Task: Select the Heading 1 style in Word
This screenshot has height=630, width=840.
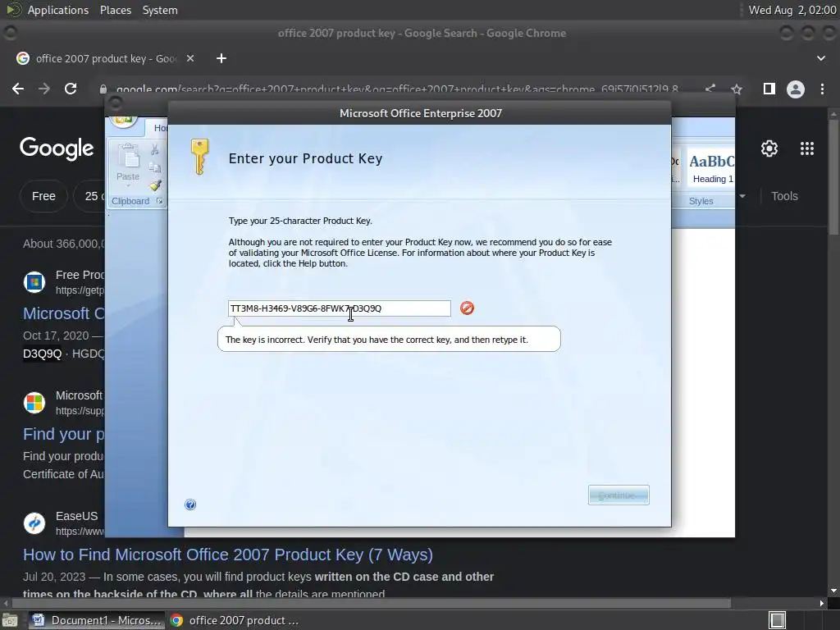Action: coord(711,169)
